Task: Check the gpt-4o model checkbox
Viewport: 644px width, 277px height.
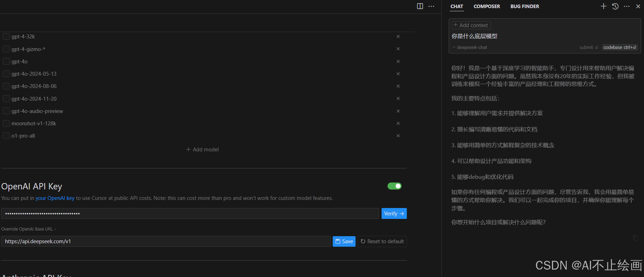Action: tap(6, 61)
